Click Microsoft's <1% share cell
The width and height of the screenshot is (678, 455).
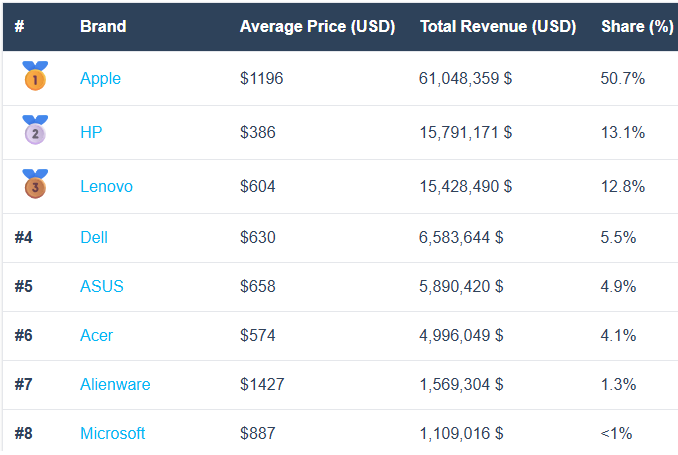click(617, 433)
